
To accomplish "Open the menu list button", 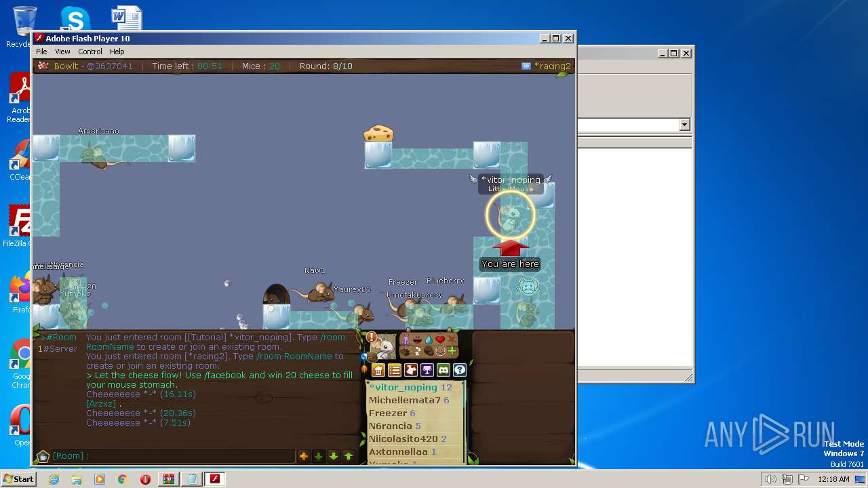I will tap(395, 370).
